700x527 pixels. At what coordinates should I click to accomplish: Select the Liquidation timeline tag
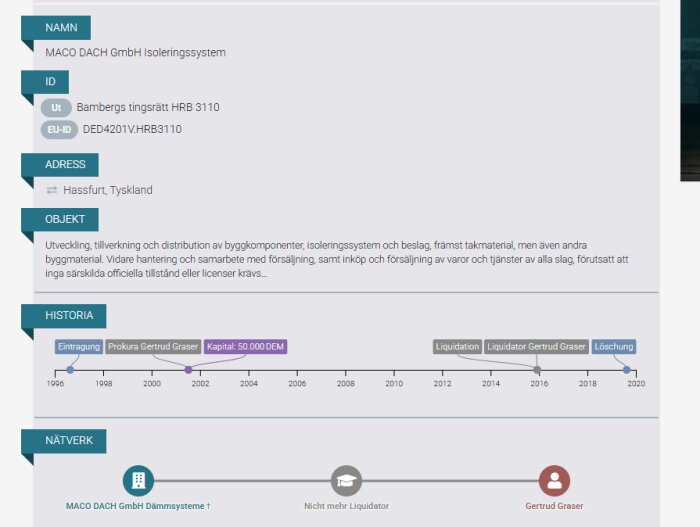457,347
